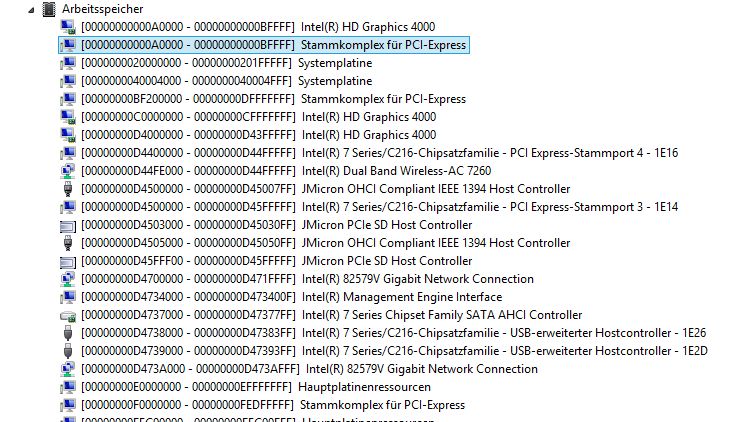Image resolution: width=737 pixels, height=422 pixels.
Task: Select 'USB-erweiterter Hostcontroller - 1E2D' entry
Action: coord(394,351)
